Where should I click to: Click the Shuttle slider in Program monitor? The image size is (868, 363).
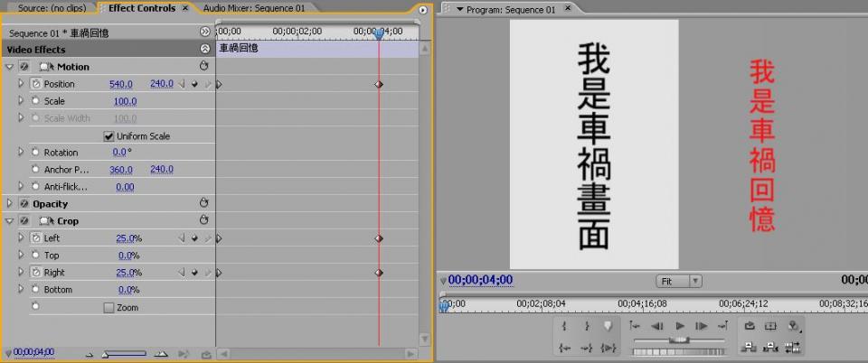pyautogui.click(x=679, y=340)
